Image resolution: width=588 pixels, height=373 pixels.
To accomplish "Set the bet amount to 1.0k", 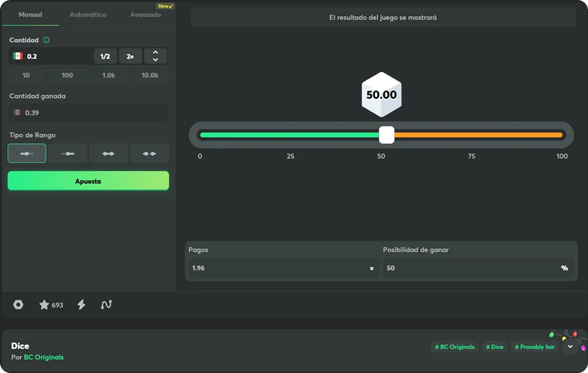I will [x=109, y=75].
